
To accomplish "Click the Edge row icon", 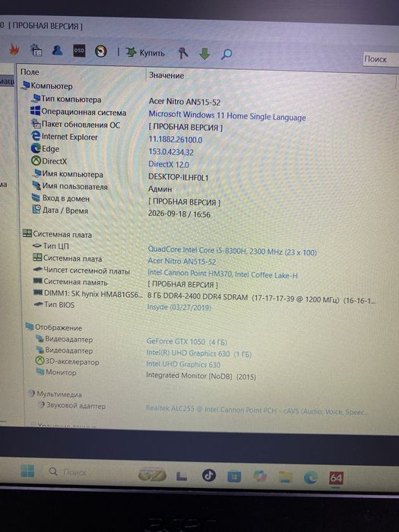I will coord(36,148).
